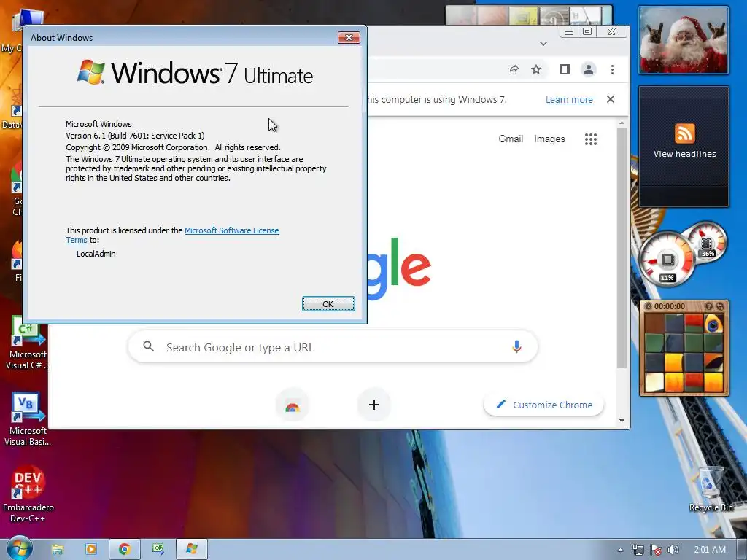747x560 pixels.
Task: Click the Chrome vertical scrollbar thumb
Action: point(622,248)
